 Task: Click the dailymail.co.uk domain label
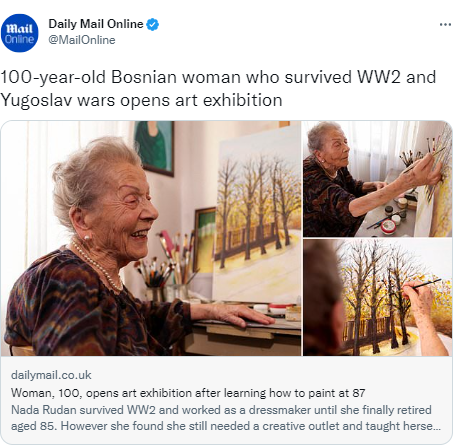pyautogui.click(x=51, y=375)
